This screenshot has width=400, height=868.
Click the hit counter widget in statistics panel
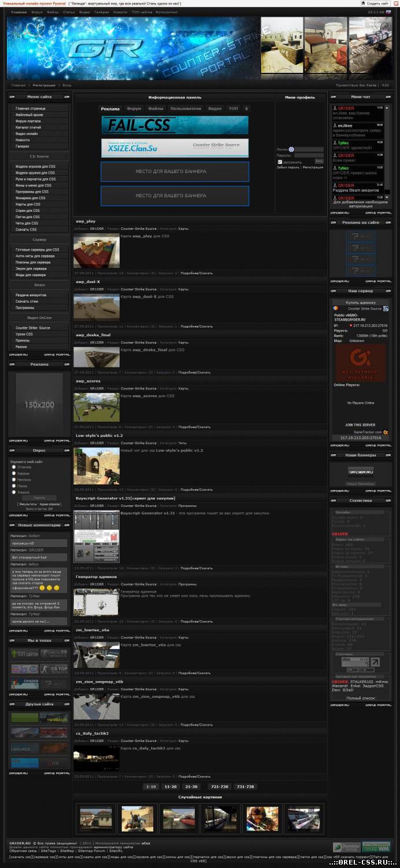point(360,661)
